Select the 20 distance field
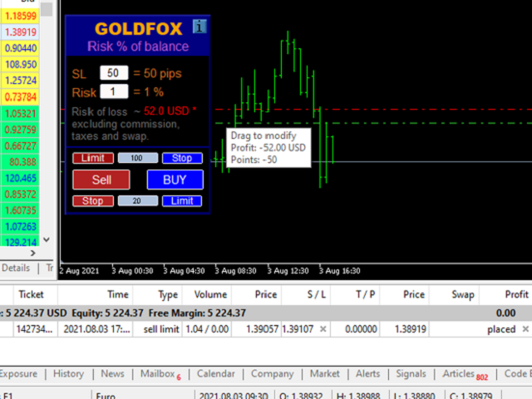 pyautogui.click(x=138, y=201)
